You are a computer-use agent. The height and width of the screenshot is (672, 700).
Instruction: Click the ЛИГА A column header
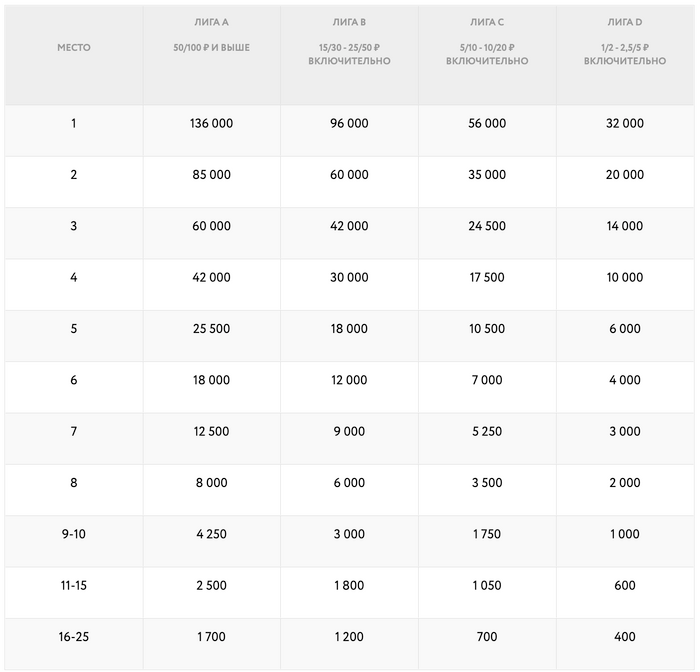[211, 22]
